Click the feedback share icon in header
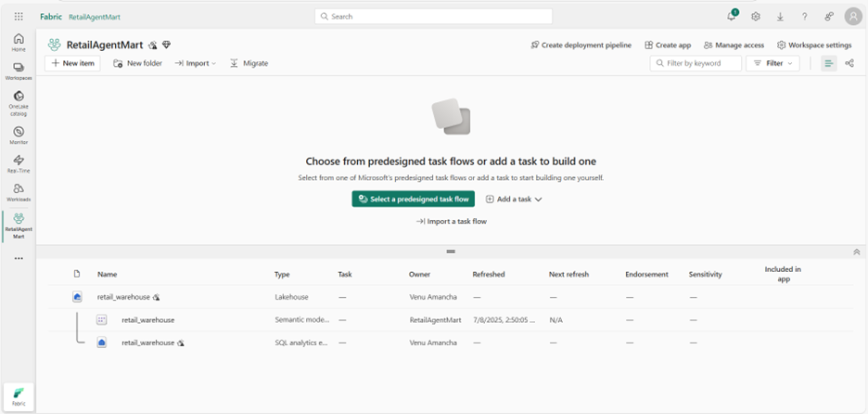868x414 pixels. pyautogui.click(x=829, y=17)
